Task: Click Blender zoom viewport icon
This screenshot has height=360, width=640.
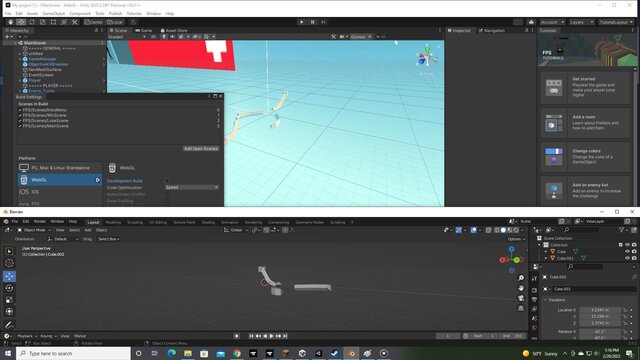Action: pos(521,278)
